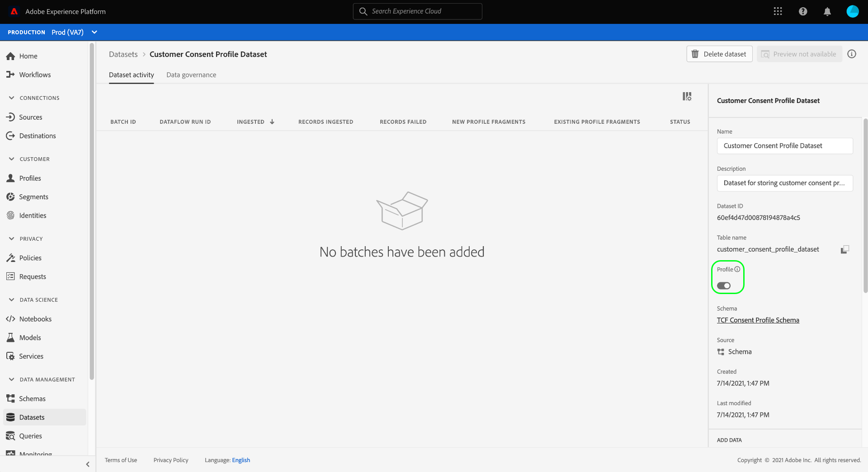Click the Records Ingested column header

coord(325,122)
